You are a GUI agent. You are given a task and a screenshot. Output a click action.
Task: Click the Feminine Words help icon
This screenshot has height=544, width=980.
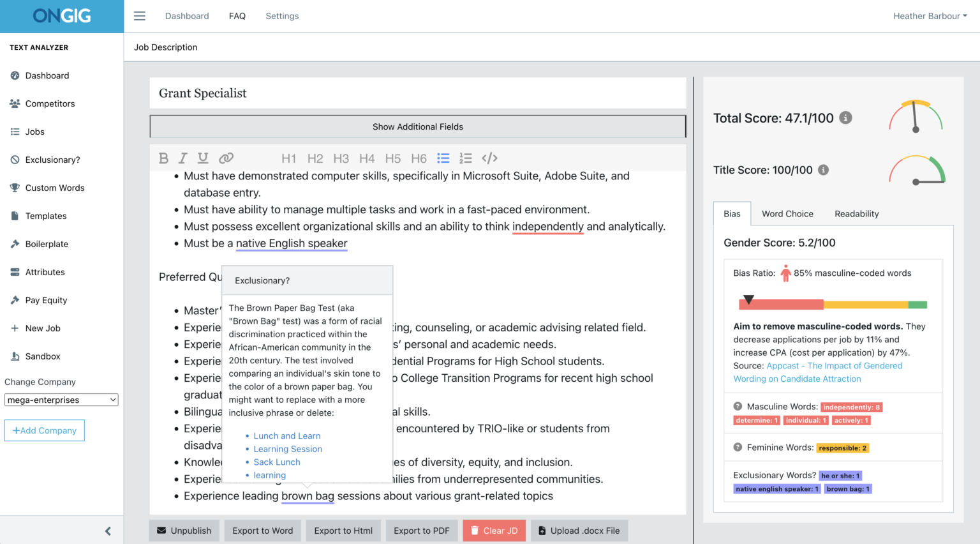738,447
